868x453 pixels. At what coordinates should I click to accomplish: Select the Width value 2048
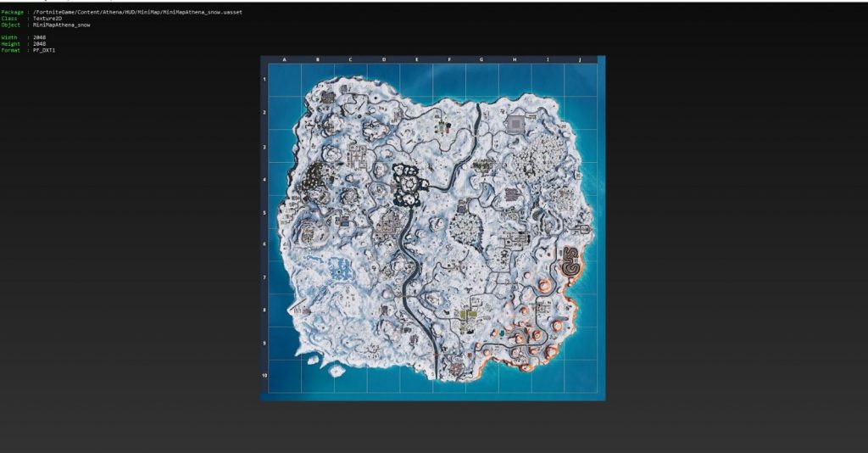tap(39, 37)
